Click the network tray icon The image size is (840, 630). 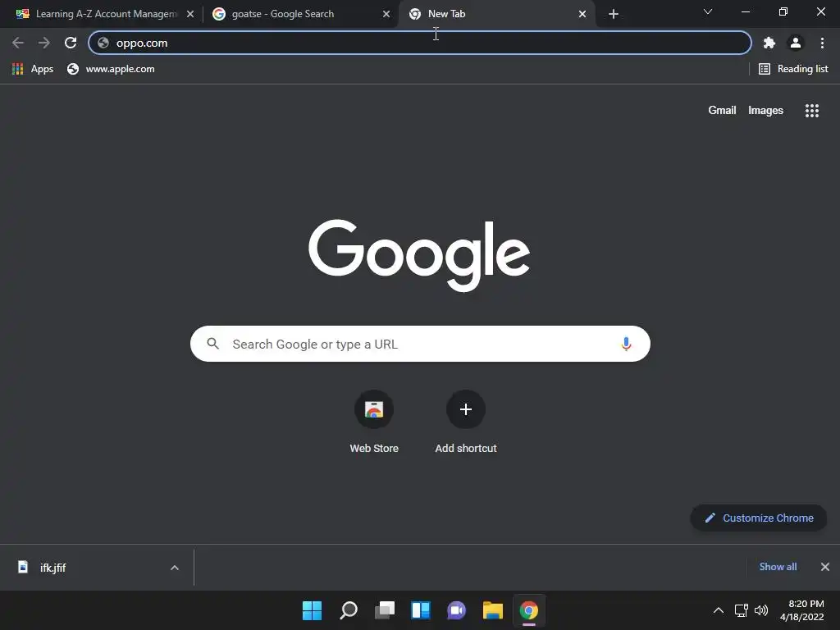point(741,610)
